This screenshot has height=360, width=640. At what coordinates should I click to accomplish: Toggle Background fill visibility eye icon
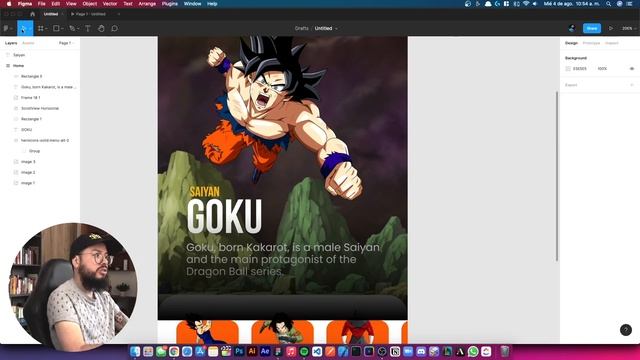[x=632, y=69]
